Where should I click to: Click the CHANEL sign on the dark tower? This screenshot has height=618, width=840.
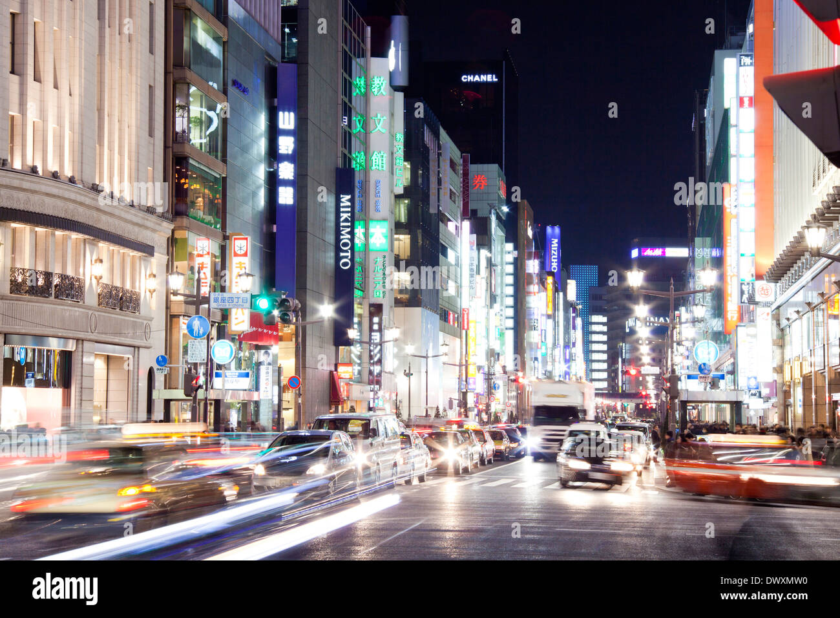coord(479,78)
